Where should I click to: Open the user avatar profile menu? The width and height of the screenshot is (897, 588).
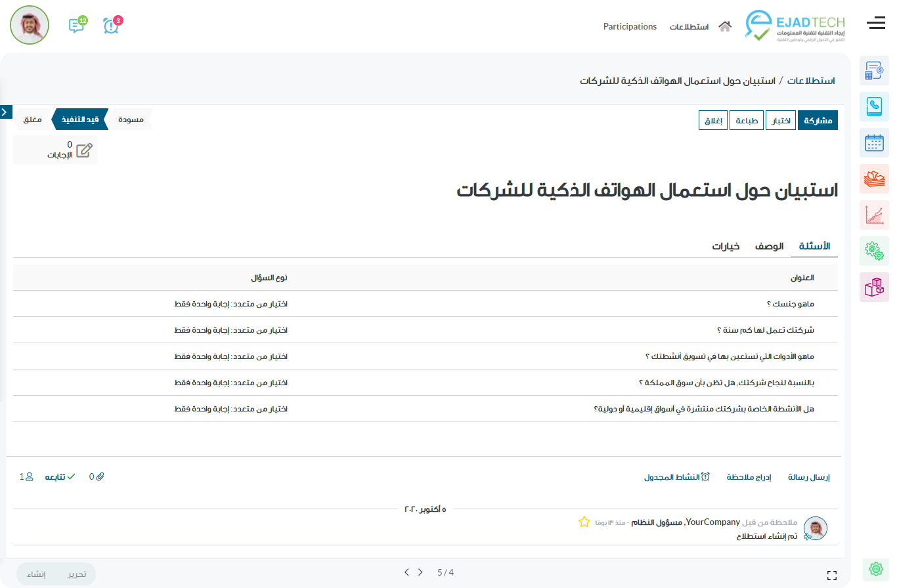[x=30, y=26]
